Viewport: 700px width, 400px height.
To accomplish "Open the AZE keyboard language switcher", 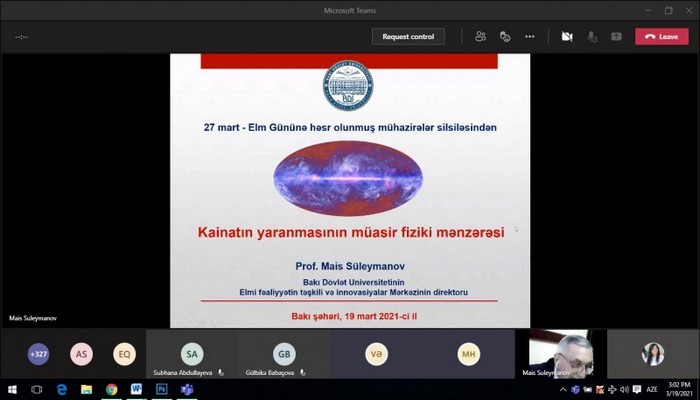I will point(652,389).
